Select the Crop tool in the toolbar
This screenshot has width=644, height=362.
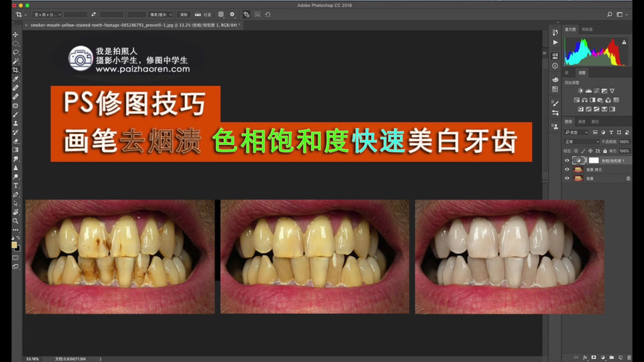tap(15, 70)
